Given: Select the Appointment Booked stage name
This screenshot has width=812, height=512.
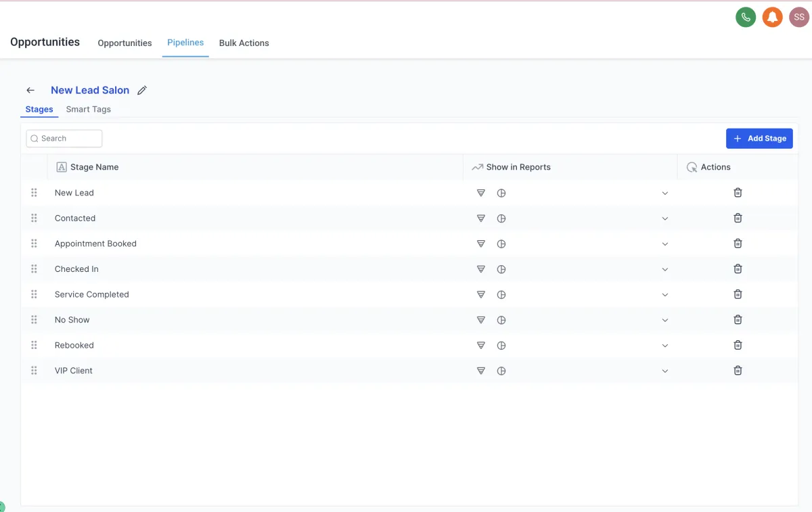Looking at the screenshot, I should pos(95,243).
